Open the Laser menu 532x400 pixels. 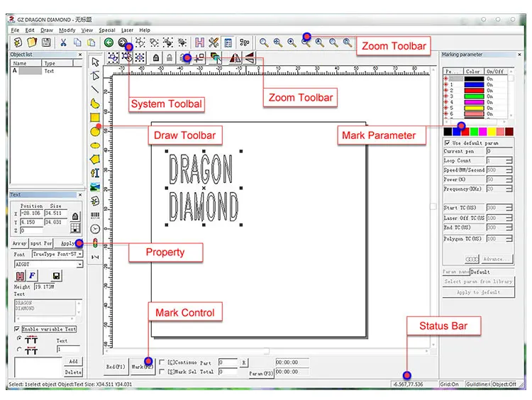(x=127, y=30)
